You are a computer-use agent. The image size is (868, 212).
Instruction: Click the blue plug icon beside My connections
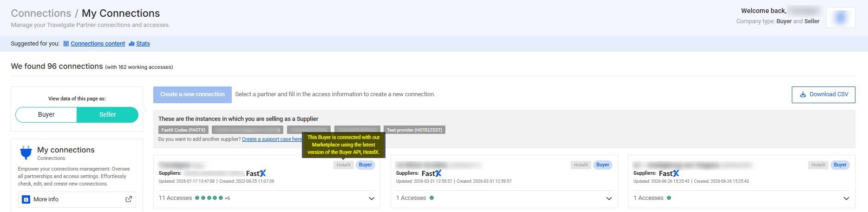coord(26,152)
